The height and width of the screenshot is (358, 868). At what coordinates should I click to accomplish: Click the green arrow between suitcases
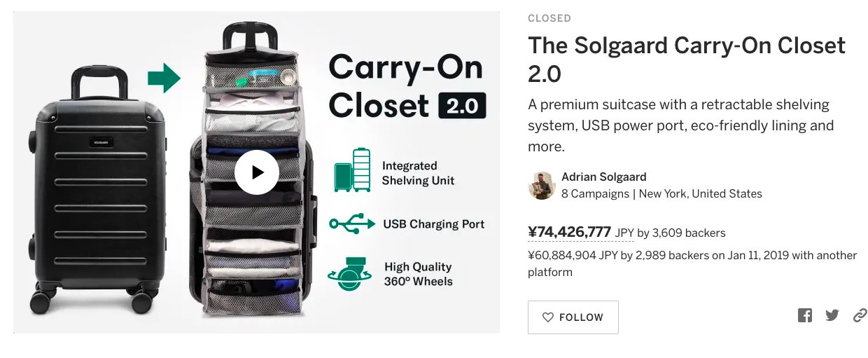coord(164,77)
